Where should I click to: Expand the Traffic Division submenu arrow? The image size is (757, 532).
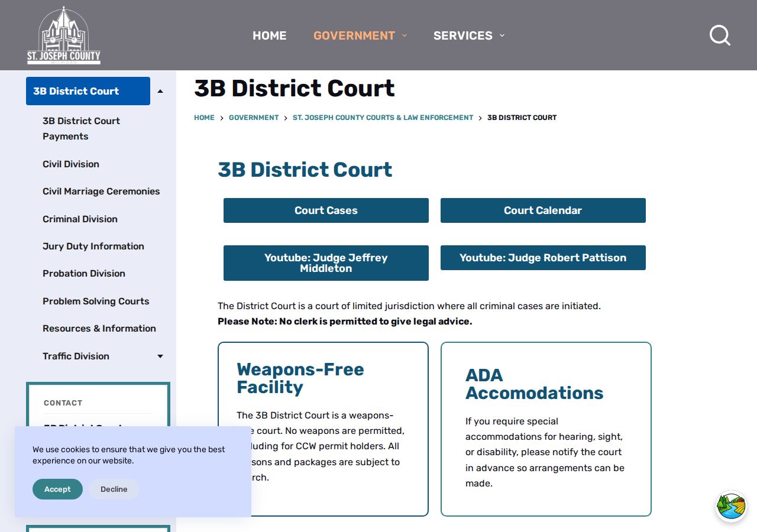[160, 356]
